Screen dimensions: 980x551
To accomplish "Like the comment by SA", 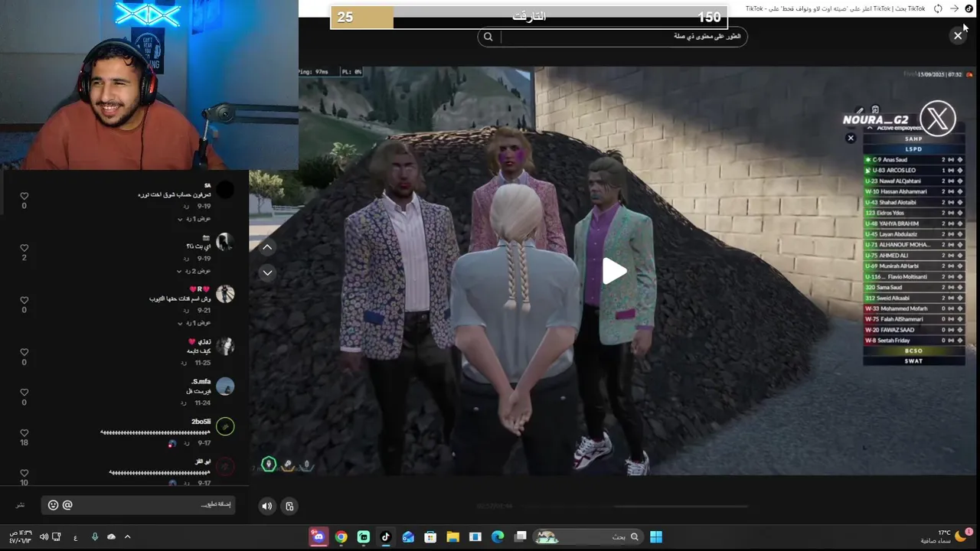I will [24, 197].
